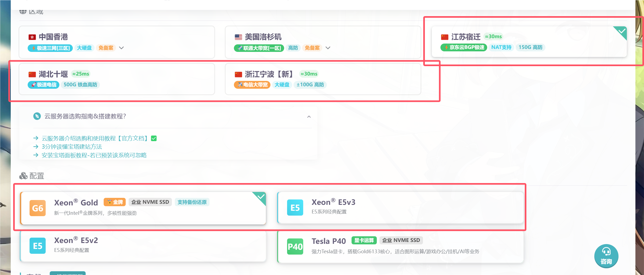
Task: Click the NAT支持 tag
Action: [501, 47]
